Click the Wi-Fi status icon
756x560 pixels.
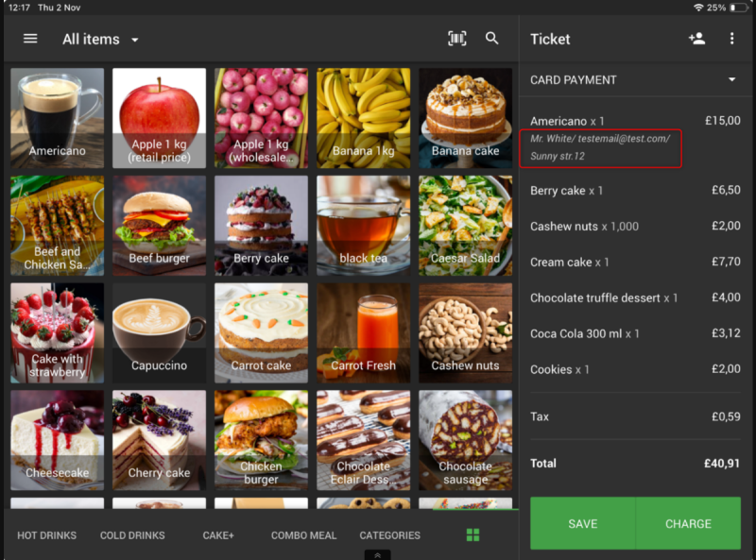pos(698,8)
